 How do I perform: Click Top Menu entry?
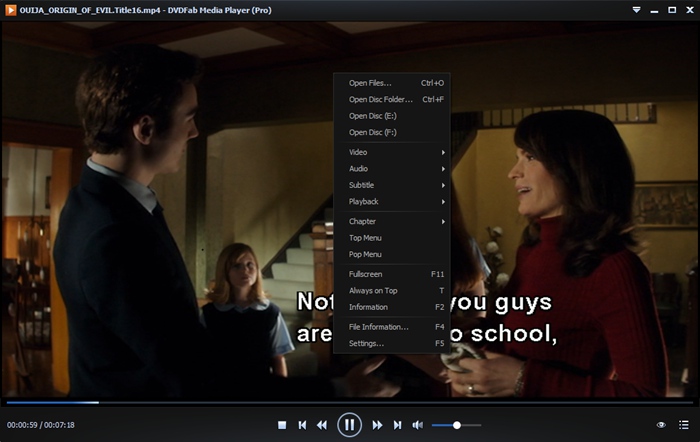392,238
